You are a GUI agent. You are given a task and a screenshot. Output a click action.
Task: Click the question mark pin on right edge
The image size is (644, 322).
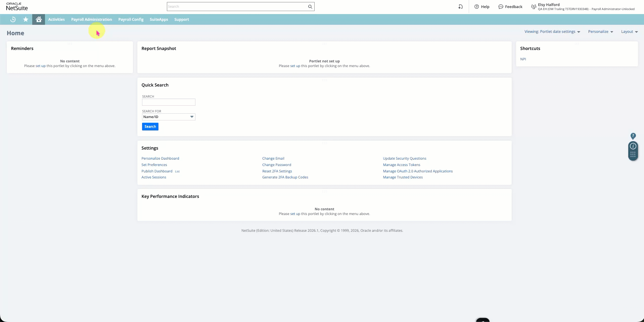pyautogui.click(x=633, y=136)
